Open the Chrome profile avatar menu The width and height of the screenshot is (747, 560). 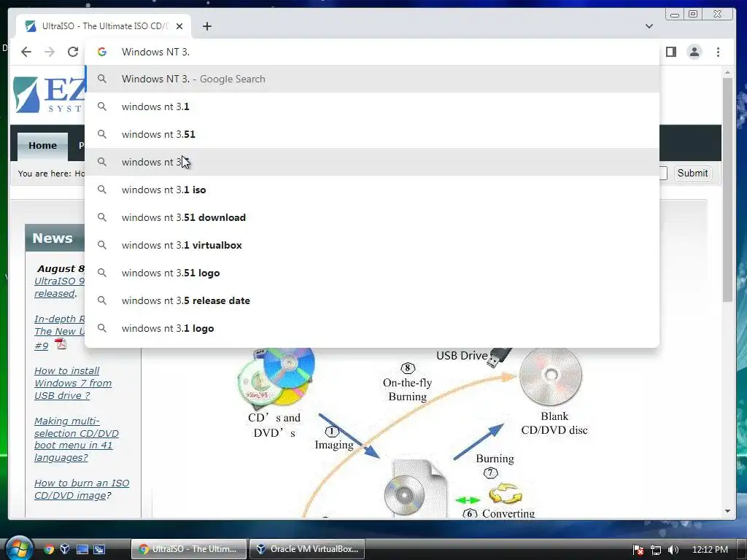pyautogui.click(x=694, y=52)
